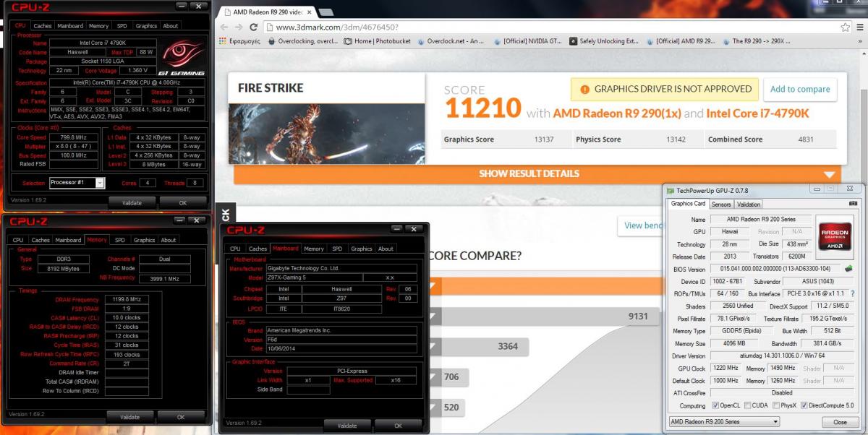Select the Graphics Card tab in GPU-Z
This screenshot has height=435, width=868.
click(688, 204)
